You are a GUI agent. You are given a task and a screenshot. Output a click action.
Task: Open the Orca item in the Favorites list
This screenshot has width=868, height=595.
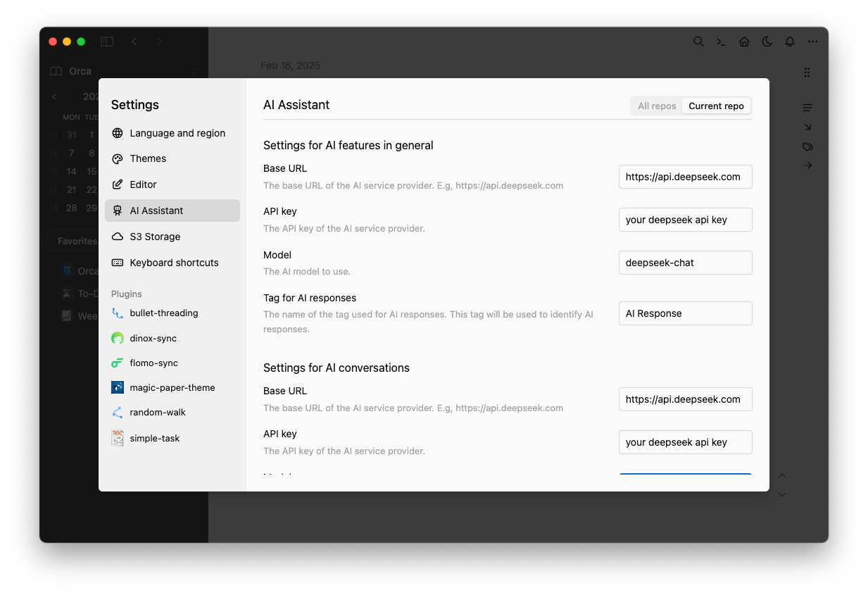(x=79, y=271)
